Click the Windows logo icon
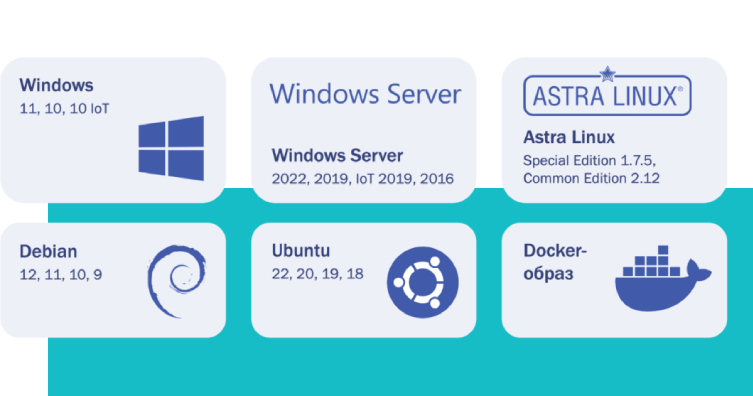 point(171,148)
